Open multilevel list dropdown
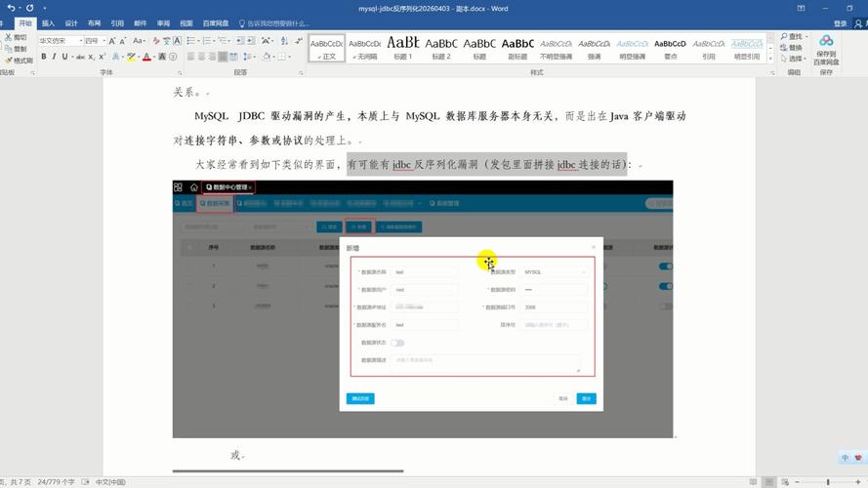The image size is (868, 488). [x=229, y=41]
